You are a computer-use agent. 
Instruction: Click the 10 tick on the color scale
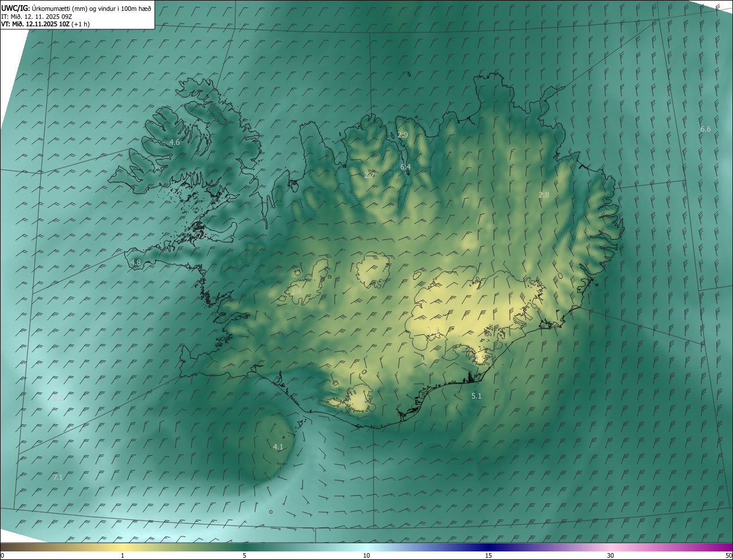(366, 555)
